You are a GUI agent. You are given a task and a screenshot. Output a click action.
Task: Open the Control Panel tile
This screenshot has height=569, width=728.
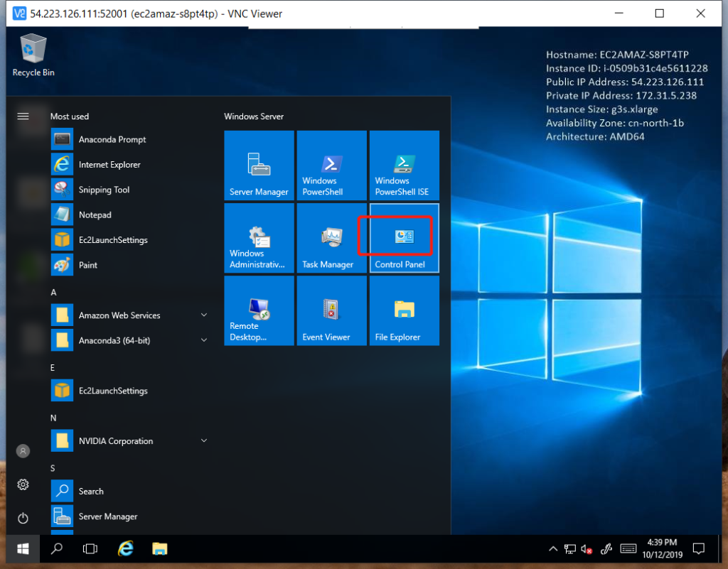[x=403, y=238]
